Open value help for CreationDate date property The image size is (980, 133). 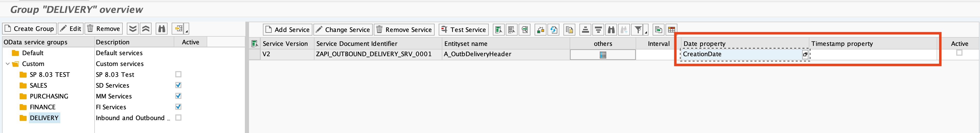[805, 55]
